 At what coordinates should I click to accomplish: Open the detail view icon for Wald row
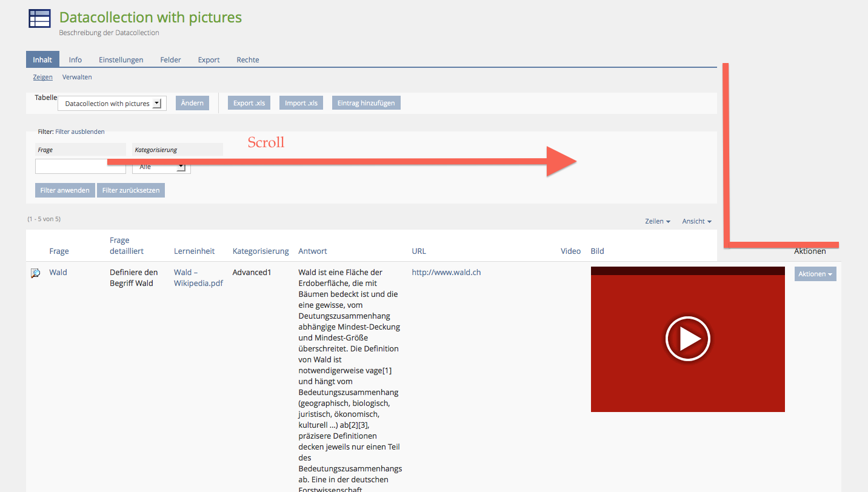click(36, 273)
